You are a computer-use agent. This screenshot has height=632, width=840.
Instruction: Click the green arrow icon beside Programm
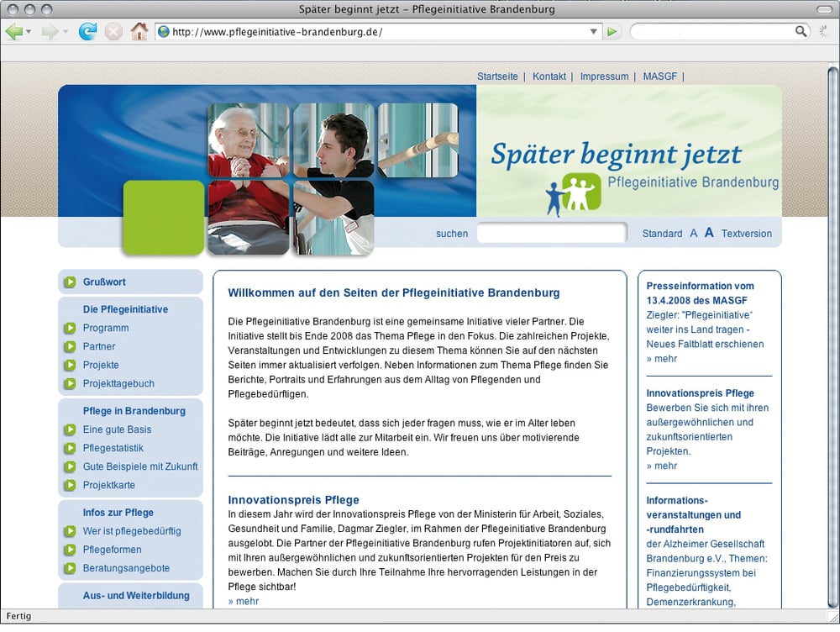click(x=70, y=328)
